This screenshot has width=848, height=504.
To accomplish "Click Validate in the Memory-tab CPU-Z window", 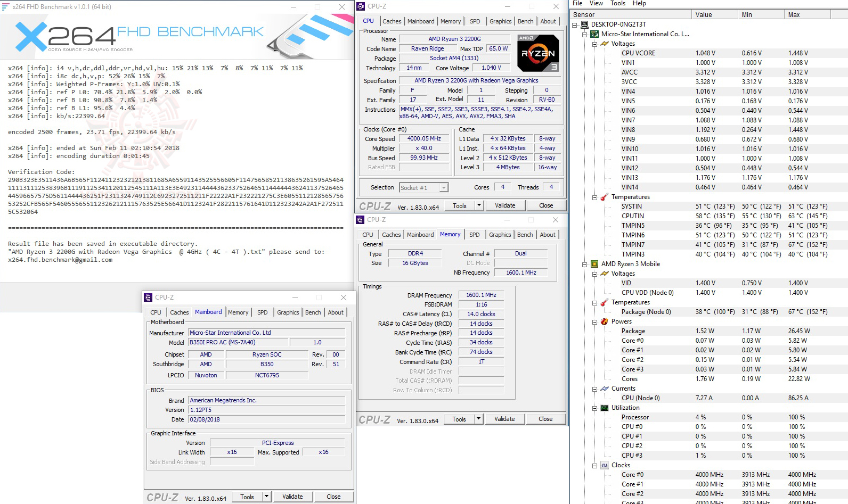I will [504, 419].
